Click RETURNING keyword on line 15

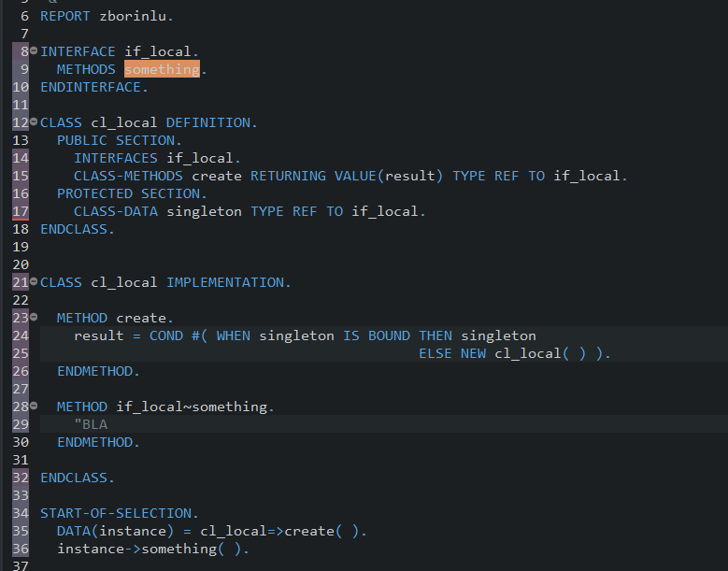pyautogui.click(x=289, y=176)
